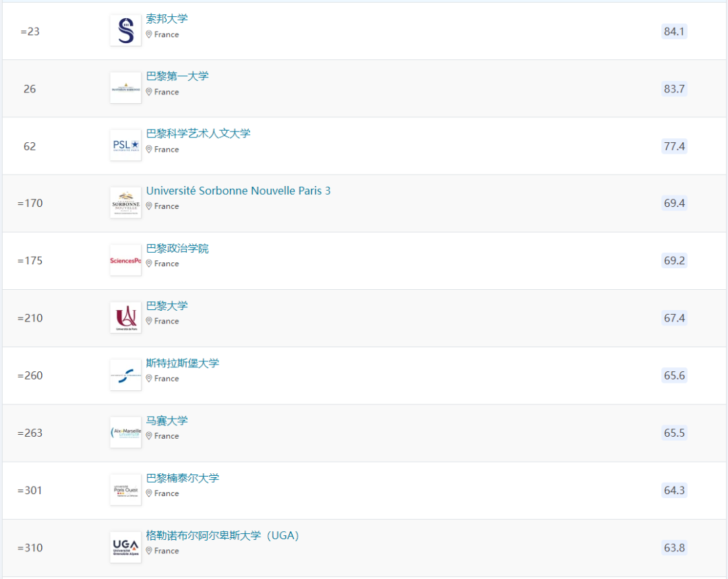Click the Strasbourg university logo

[125, 375]
